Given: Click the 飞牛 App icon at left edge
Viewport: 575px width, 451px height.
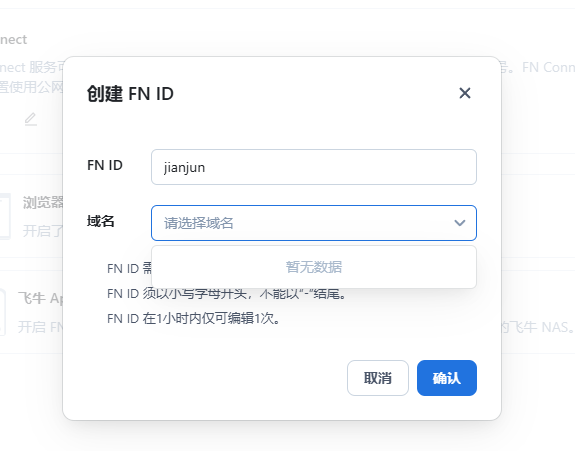Looking at the screenshot, I should click(x=3, y=312).
